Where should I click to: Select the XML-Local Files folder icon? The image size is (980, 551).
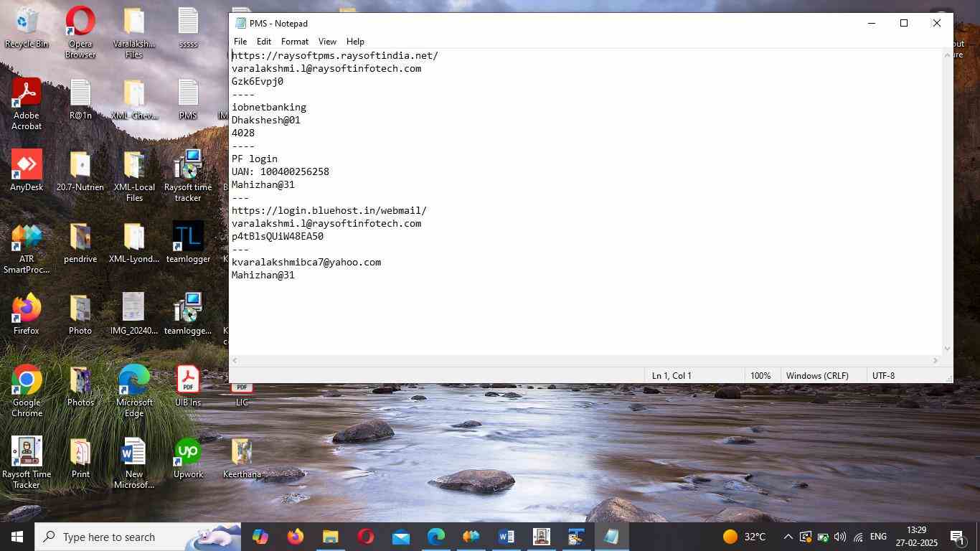point(134,176)
